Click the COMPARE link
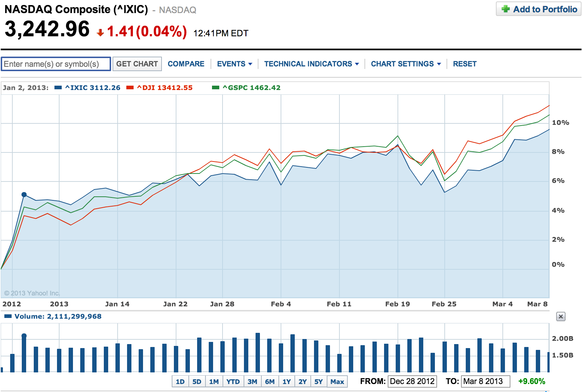The width and height of the screenshot is (583, 392). pyautogui.click(x=186, y=64)
